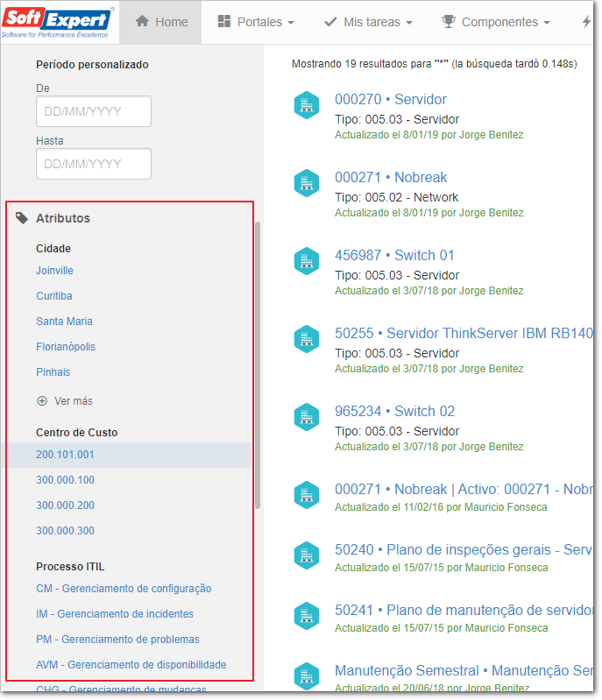Click the De date input field
This screenshot has width=602, height=700.
(x=94, y=111)
